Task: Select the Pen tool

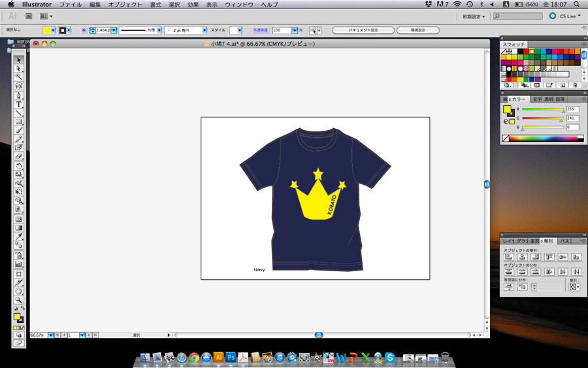Action: (18, 95)
